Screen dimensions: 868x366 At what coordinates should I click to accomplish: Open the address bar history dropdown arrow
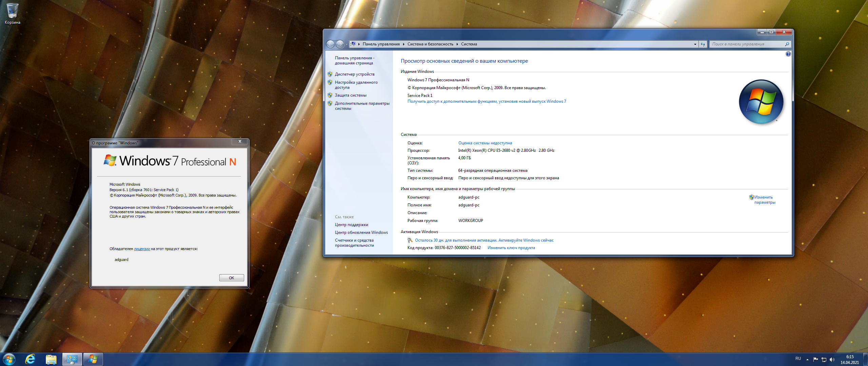(x=695, y=44)
